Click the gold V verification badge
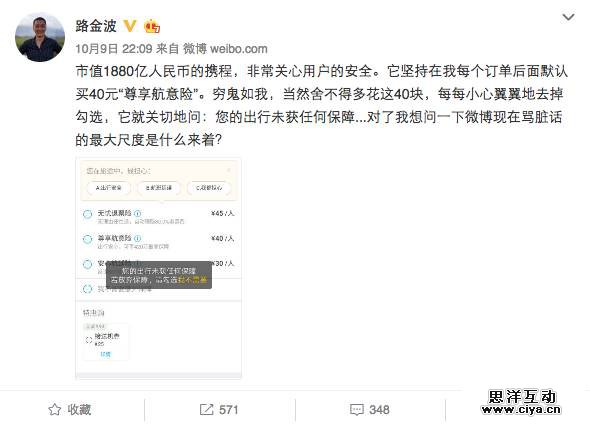The image size is (590, 425). click(x=130, y=26)
